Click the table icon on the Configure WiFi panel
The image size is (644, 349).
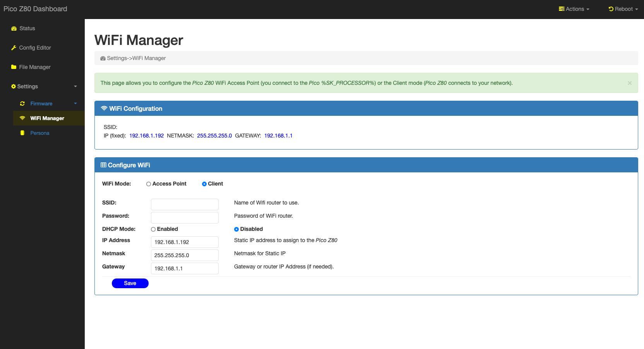(x=103, y=165)
